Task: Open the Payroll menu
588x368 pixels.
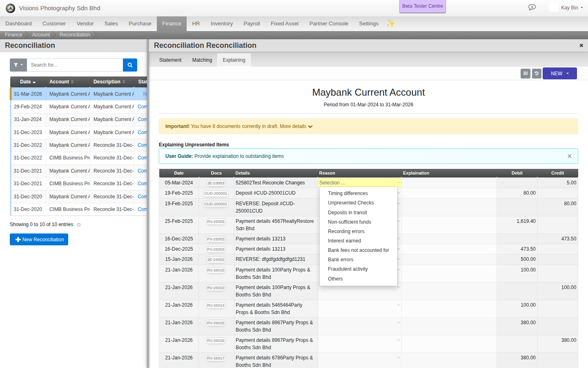Action: tap(252, 24)
